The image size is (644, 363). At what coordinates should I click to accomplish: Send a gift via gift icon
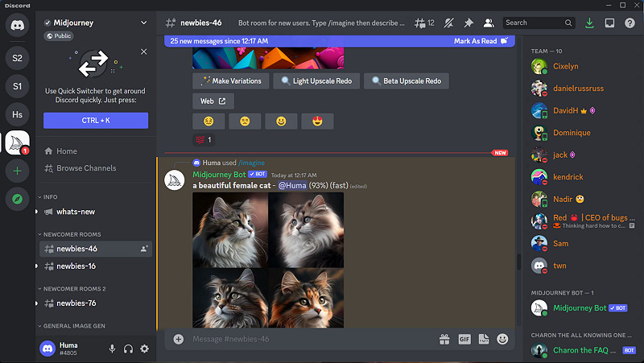[x=444, y=339]
